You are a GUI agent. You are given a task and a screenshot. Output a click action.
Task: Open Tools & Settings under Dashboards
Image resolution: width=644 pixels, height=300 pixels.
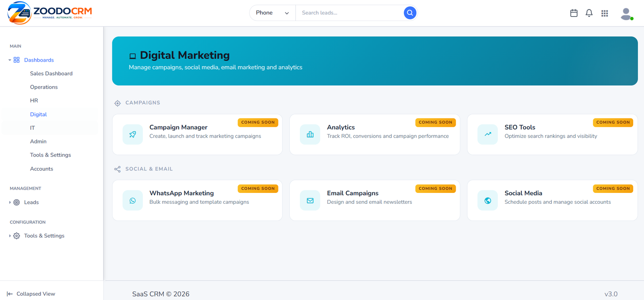[x=50, y=155]
